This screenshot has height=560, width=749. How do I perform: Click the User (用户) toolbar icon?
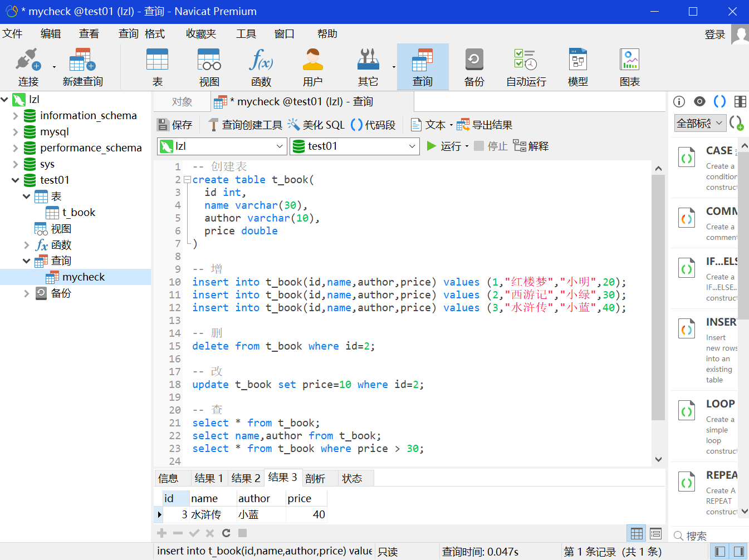312,67
